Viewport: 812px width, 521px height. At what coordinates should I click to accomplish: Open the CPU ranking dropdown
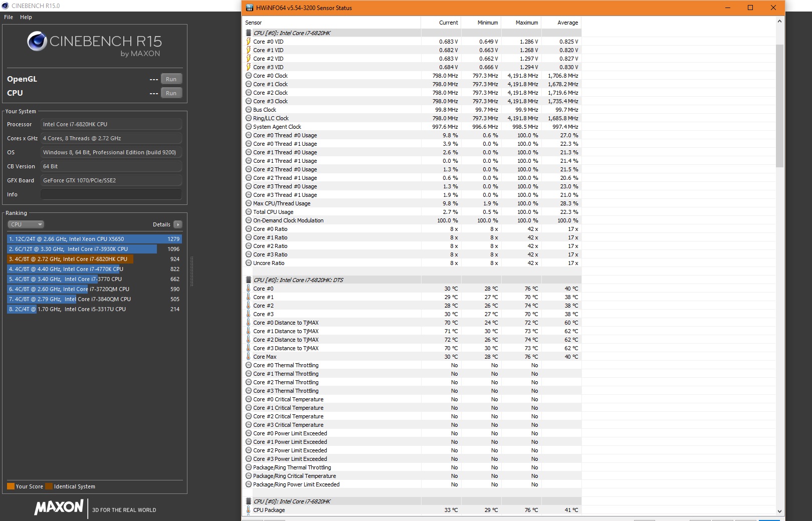coord(26,224)
